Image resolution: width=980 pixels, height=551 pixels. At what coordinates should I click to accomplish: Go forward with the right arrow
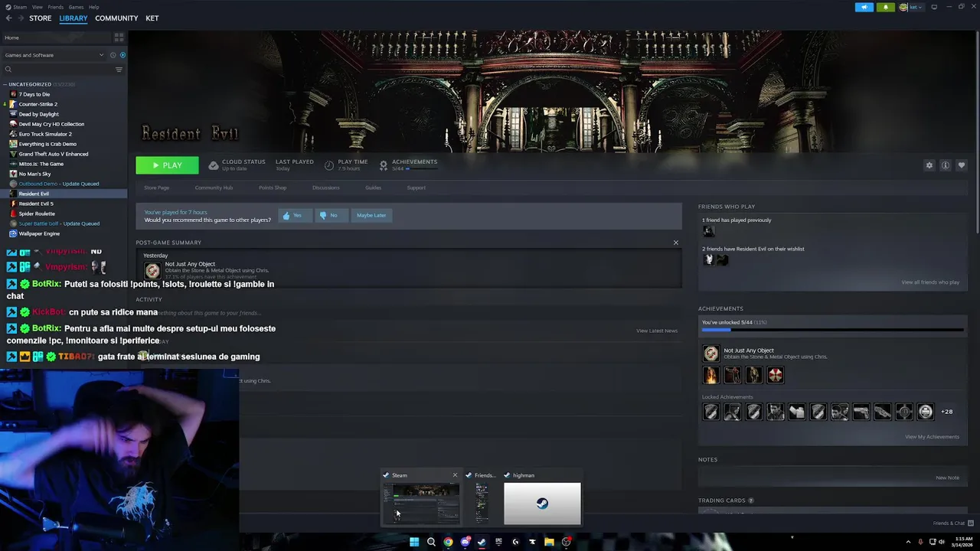[20, 18]
